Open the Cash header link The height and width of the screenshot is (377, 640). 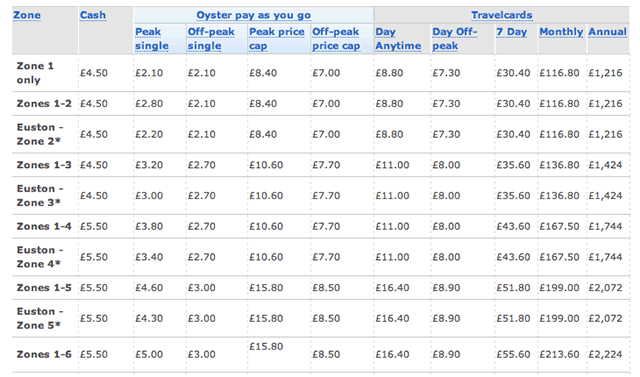click(93, 16)
